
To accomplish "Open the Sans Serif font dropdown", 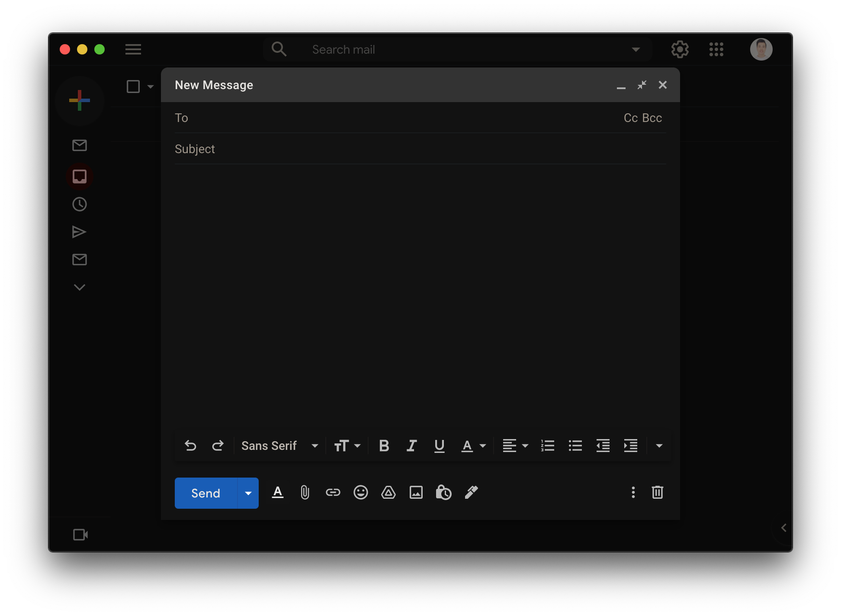I will [279, 446].
